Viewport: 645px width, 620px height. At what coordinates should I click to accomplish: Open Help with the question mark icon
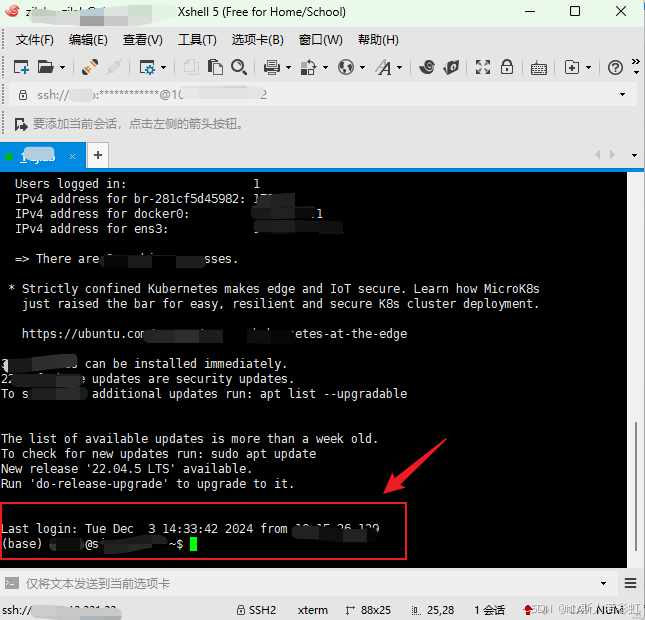point(615,67)
